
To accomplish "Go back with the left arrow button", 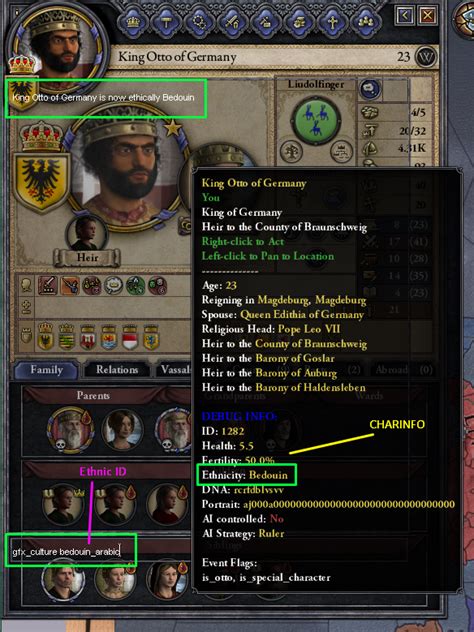I will pos(405,16).
